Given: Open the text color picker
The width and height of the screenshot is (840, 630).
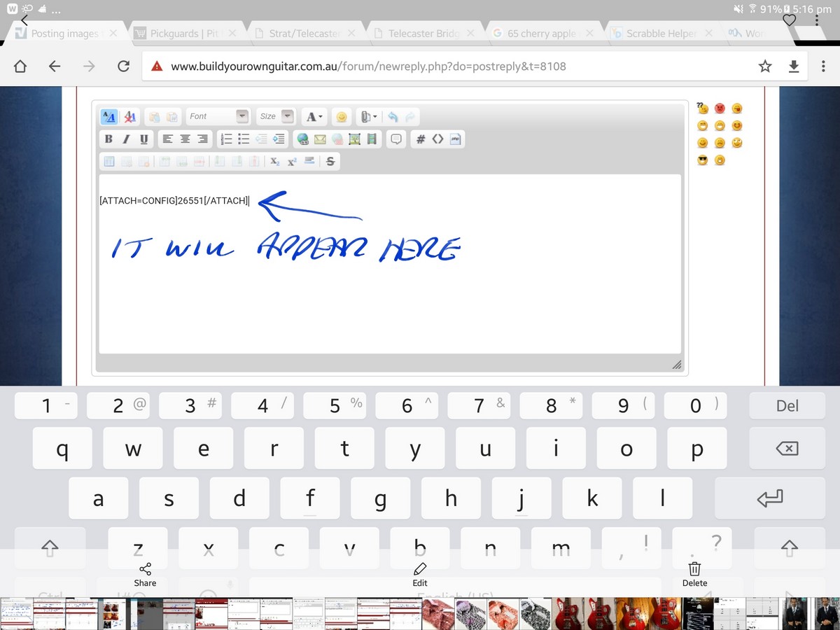Looking at the screenshot, I should click(x=314, y=117).
